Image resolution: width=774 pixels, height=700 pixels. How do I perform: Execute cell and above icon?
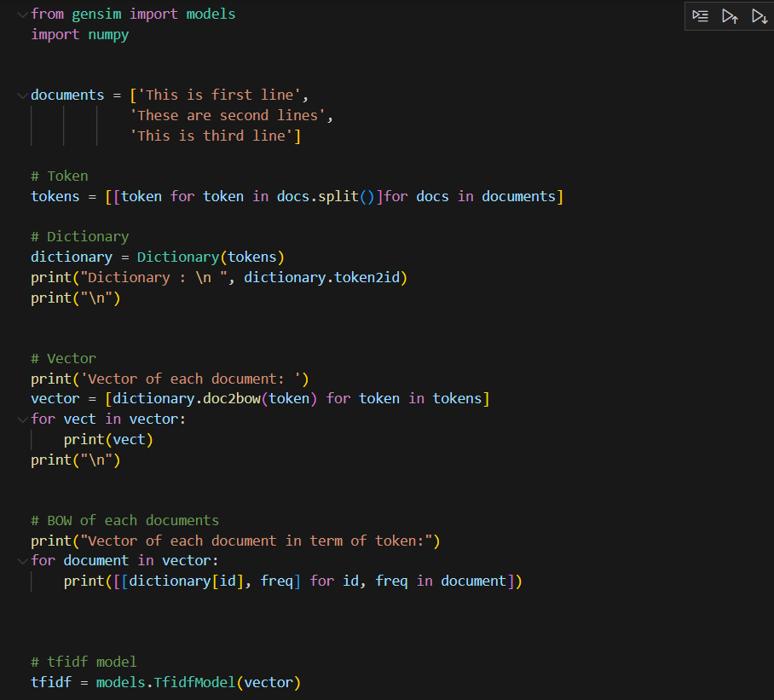(x=730, y=16)
